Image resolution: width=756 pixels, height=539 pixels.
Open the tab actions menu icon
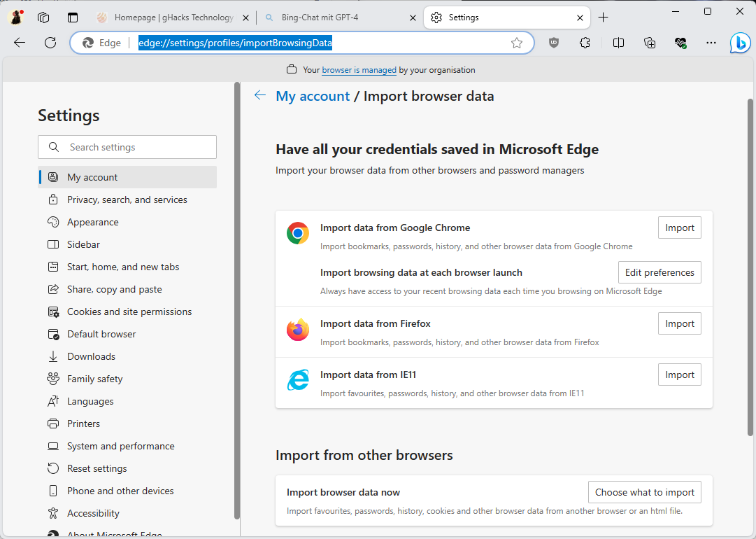[x=72, y=17]
